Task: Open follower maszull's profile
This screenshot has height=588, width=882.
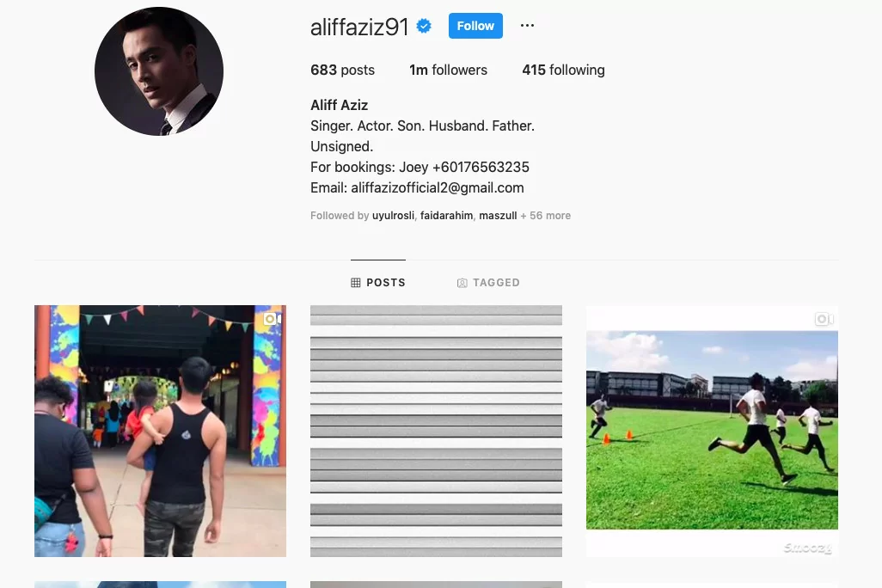Action: click(x=498, y=216)
